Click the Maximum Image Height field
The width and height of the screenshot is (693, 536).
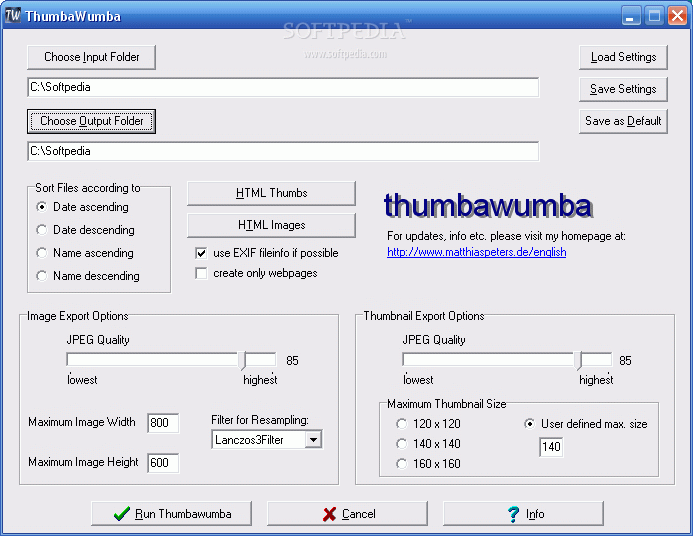[x=163, y=463]
